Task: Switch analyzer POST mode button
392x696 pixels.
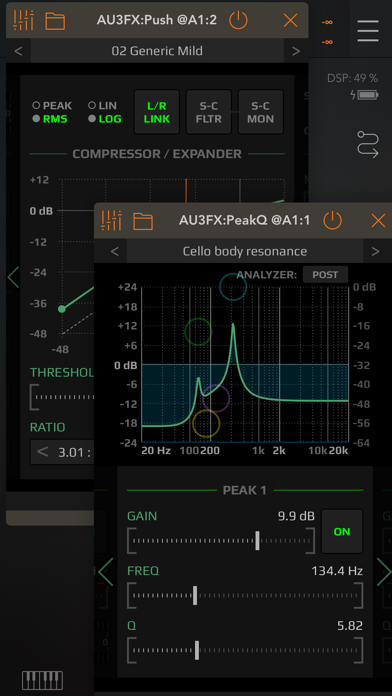Action: 325,275
